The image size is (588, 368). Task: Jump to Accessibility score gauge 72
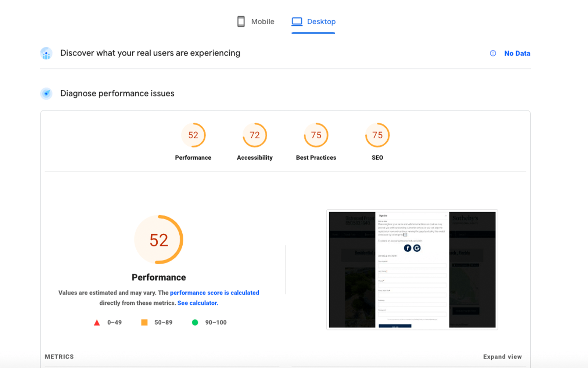255,135
